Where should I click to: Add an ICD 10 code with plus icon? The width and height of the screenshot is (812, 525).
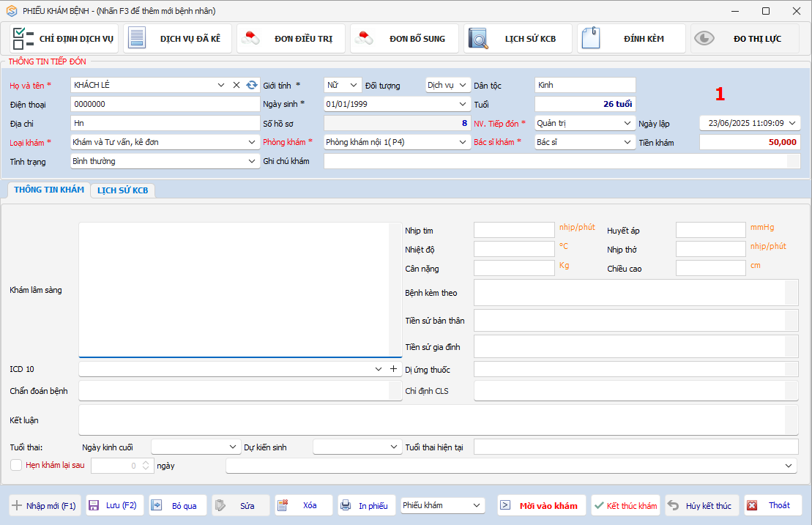(394, 368)
